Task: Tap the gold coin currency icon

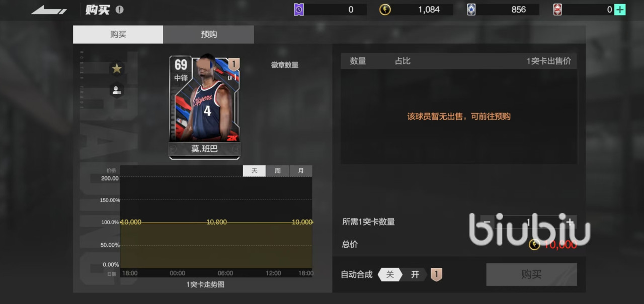Action: 385,10
